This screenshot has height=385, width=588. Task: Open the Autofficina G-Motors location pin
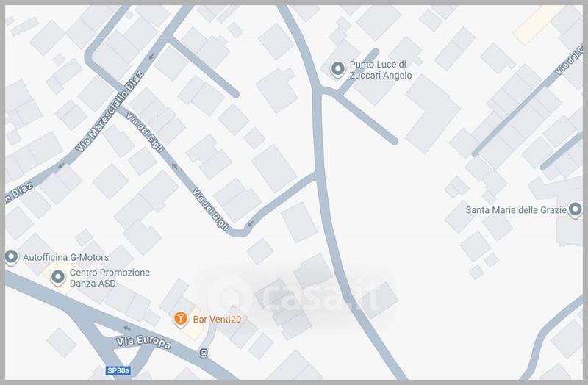[x=12, y=257]
